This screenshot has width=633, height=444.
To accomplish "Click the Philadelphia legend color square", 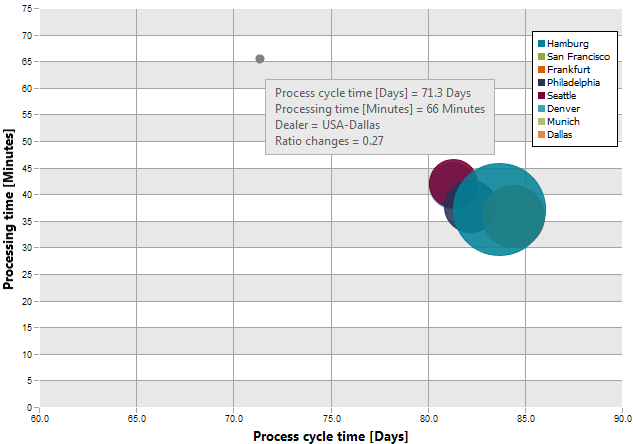I will (541, 82).
